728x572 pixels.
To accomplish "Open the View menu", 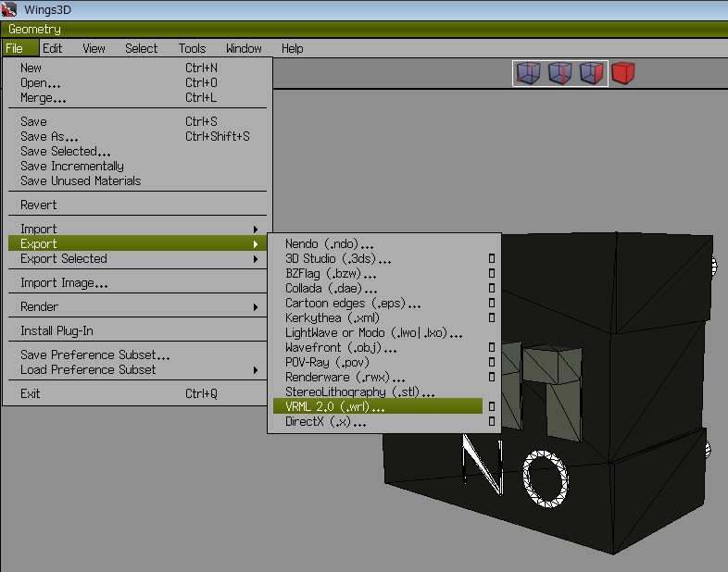I will (94, 48).
